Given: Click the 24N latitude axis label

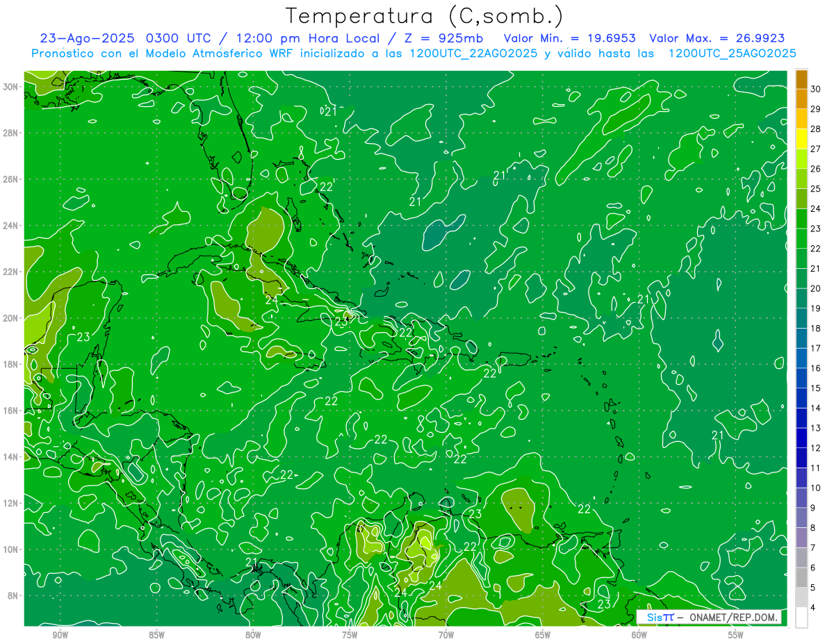Looking at the screenshot, I should click(9, 226).
